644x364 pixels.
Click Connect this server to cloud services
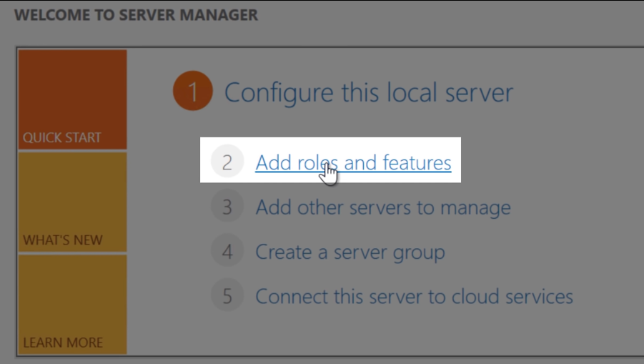click(414, 296)
